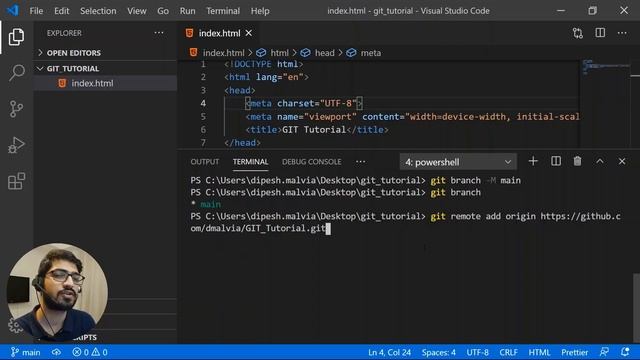Viewport: 640px width, 360px height.
Task: Click the title tag line GIT Tutorial
Action: point(317,130)
